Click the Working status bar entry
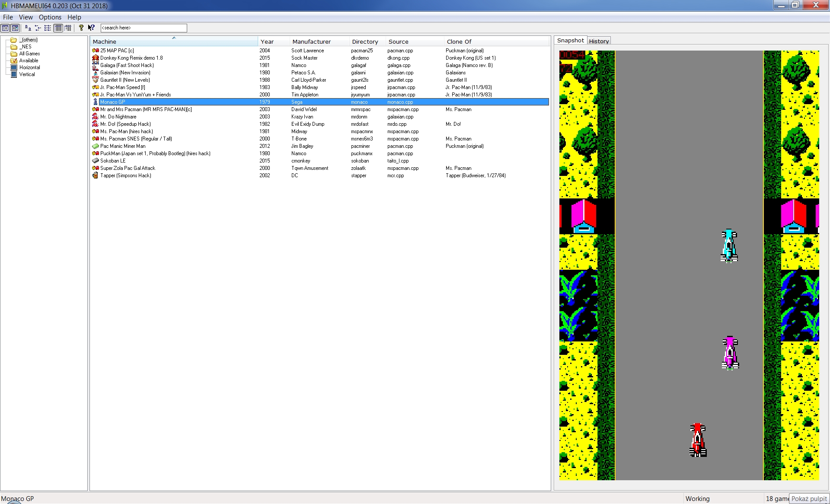 pos(697,499)
